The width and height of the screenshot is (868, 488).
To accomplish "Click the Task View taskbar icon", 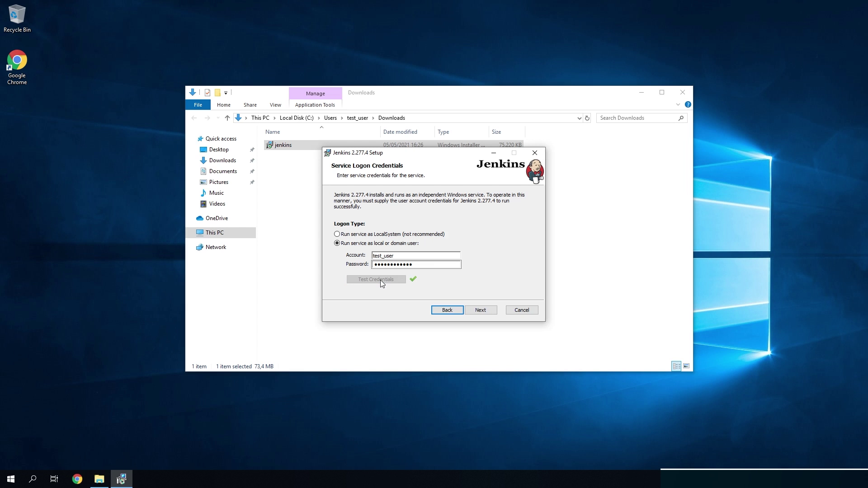I will (54, 479).
